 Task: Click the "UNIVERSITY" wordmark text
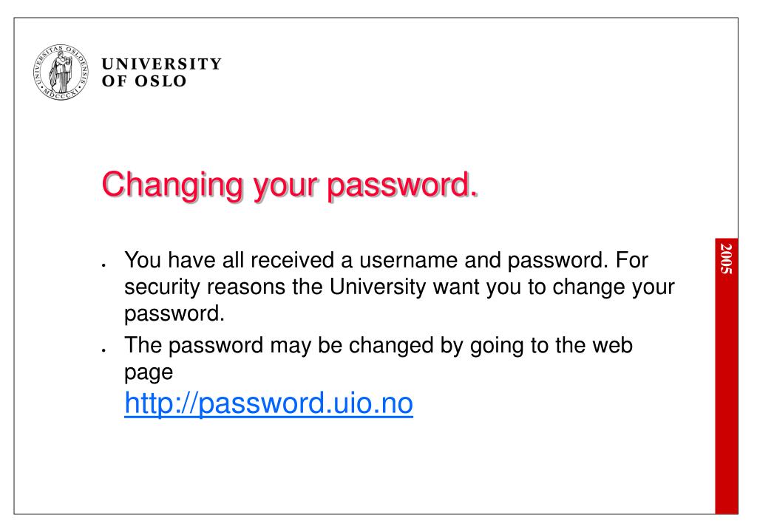click(162, 64)
